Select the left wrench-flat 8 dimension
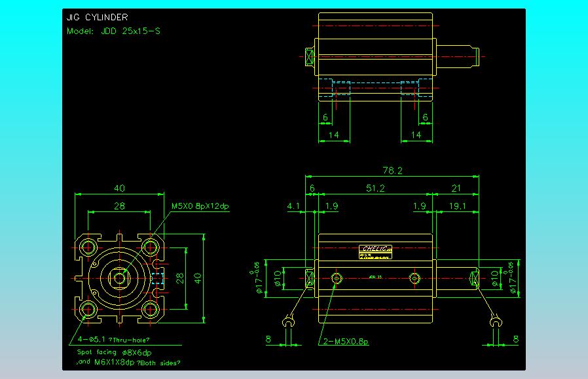588x379 pixels. pyautogui.click(x=268, y=339)
